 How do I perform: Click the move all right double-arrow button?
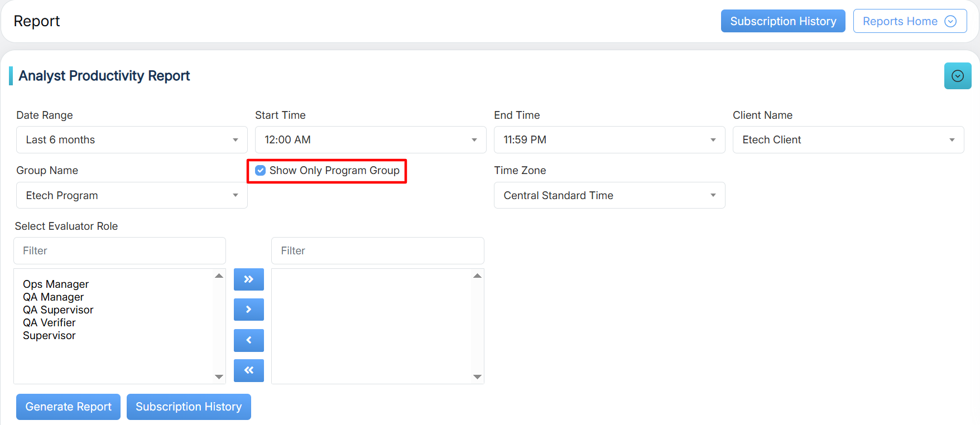248,279
